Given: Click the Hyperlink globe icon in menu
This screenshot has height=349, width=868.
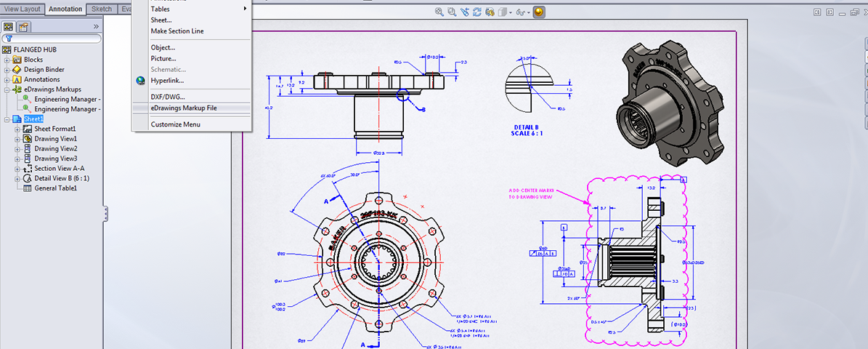Looking at the screenshot, I should click(141, 81).
